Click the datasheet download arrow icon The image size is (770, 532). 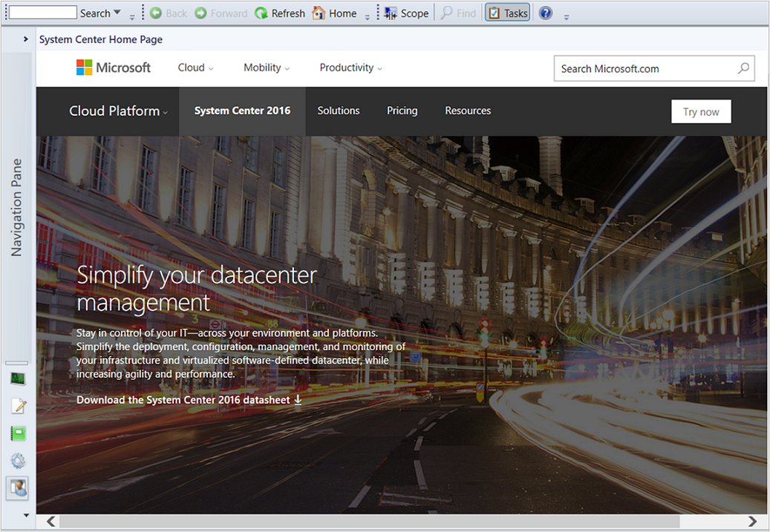[298, 399]
